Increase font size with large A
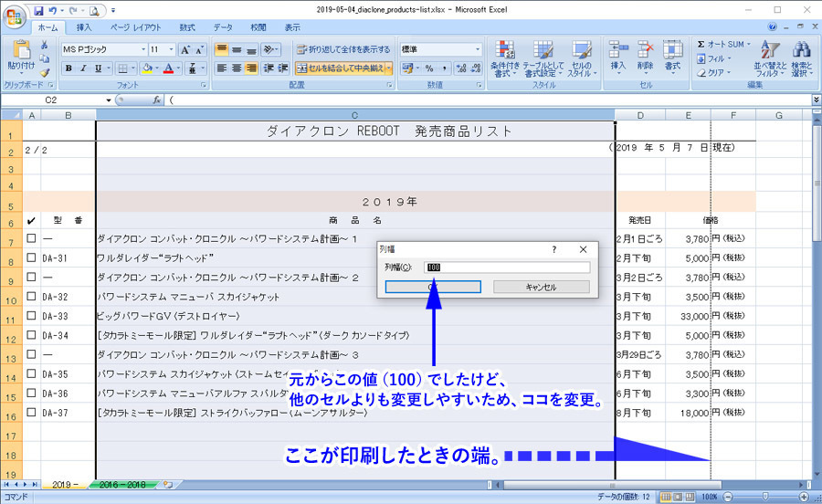 click(185, 49)
